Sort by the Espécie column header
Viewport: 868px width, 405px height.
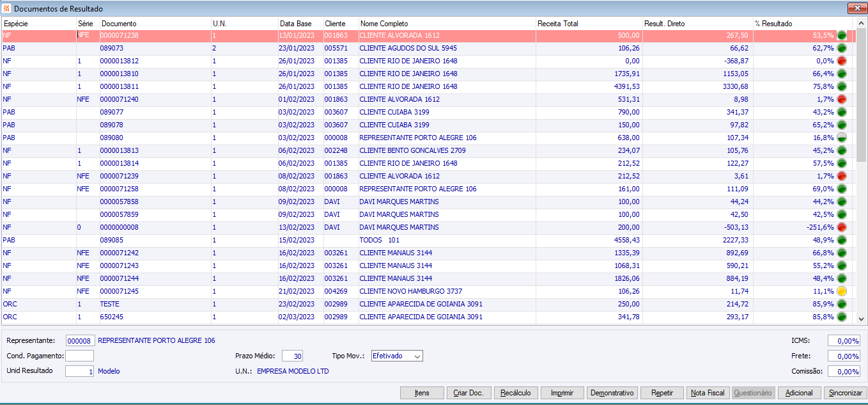(38, 24)
